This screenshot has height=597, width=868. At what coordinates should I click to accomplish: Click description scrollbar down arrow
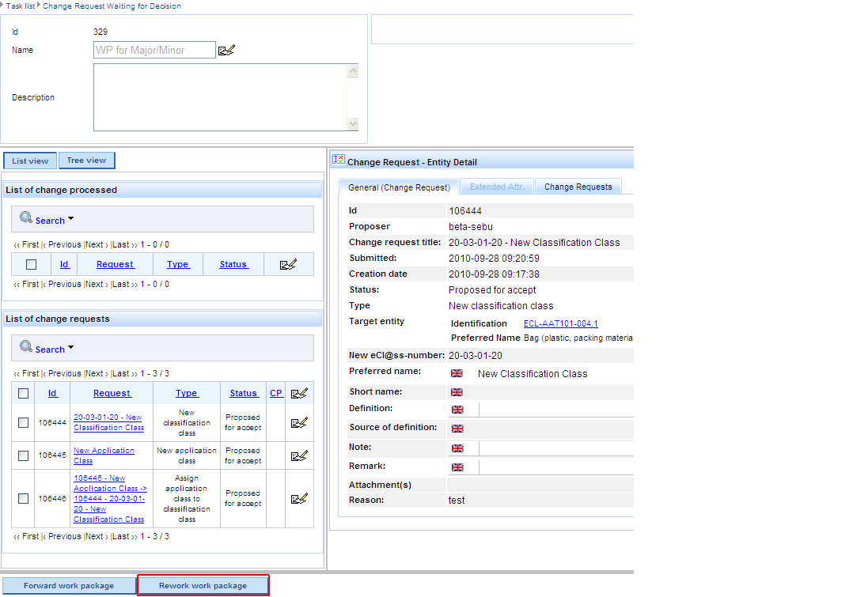coord(353,124)
